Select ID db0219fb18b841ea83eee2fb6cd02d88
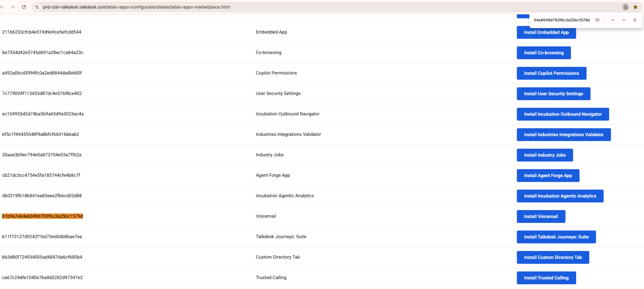Screen dimensions: 644x289 point(42,195)
